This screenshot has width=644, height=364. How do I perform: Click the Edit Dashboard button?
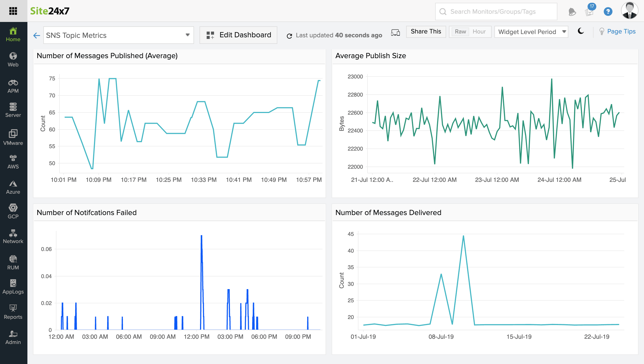[x=238, y=35]
